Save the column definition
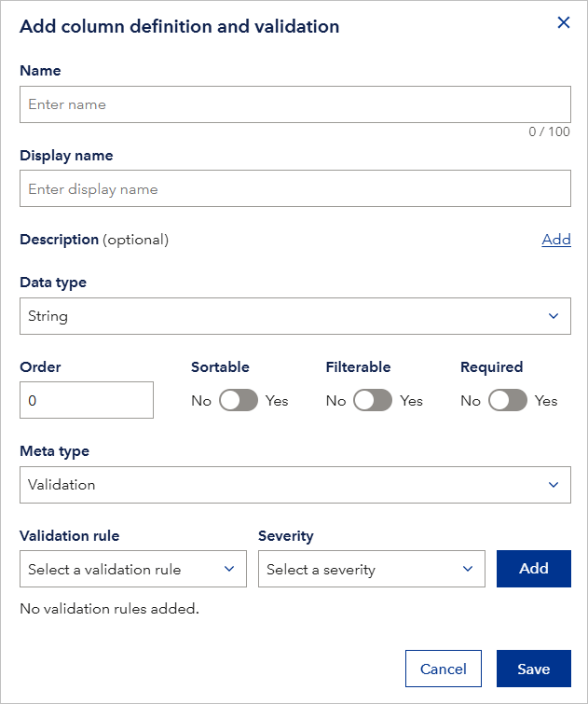This screenshot has width=588, height=704. click(x=533, y=669)
